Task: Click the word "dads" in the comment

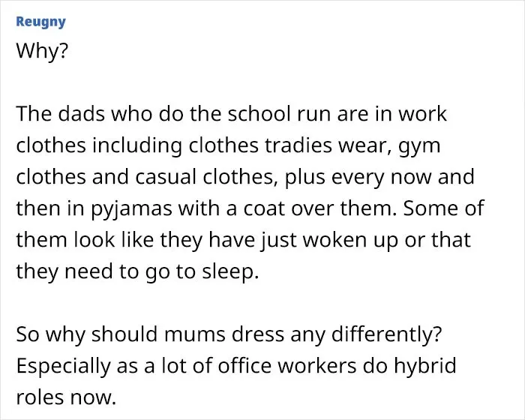Action: click(81, 113)
